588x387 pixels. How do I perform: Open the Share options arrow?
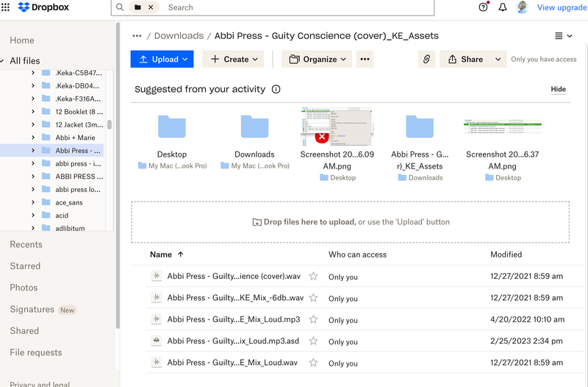(498, 60)
